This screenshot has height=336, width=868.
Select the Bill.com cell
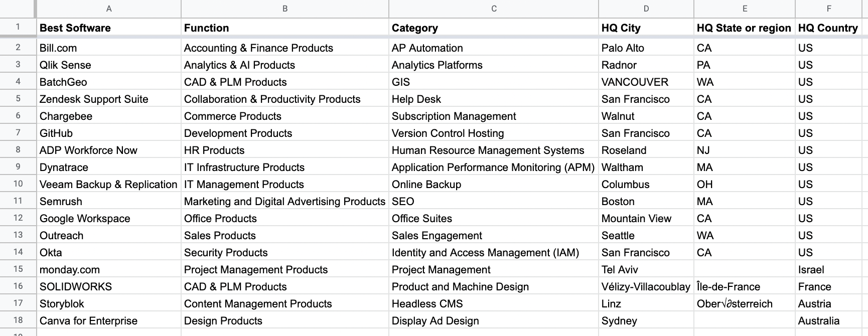click(x=109, y=48)
